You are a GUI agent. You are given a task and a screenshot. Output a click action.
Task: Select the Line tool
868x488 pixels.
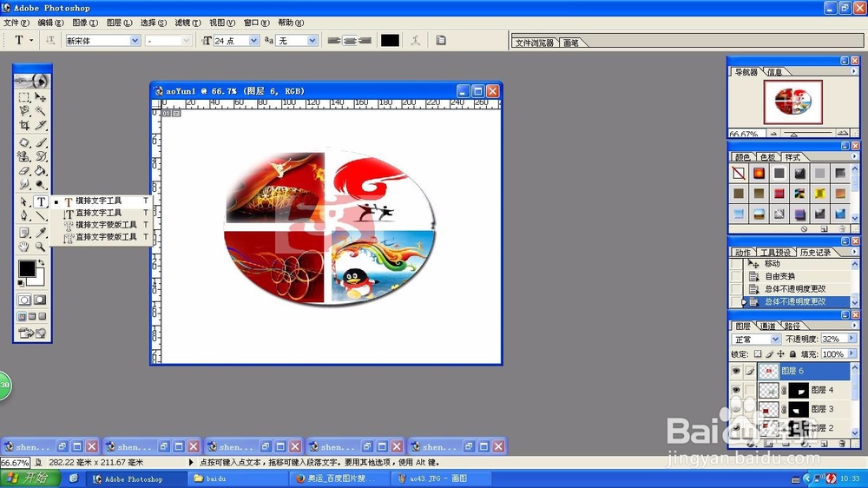coord(41,215)
